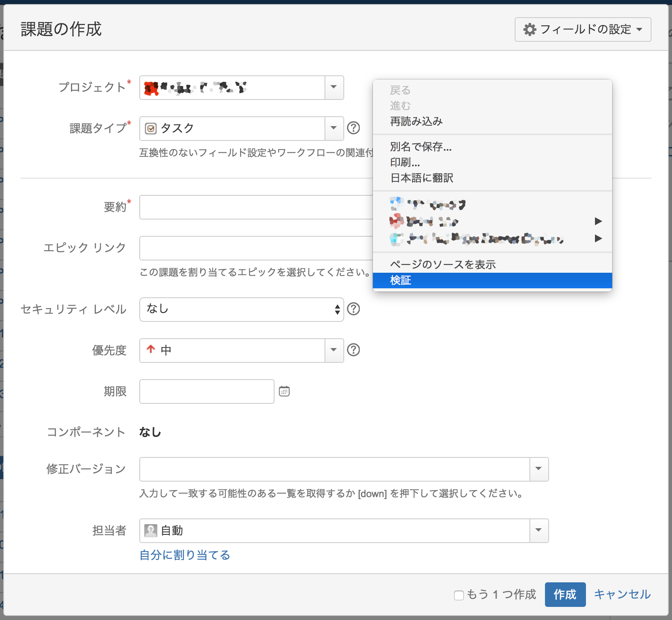
Task: Enable もう 1 つ作成 checkbox
Action: click(x=459, y=595)
